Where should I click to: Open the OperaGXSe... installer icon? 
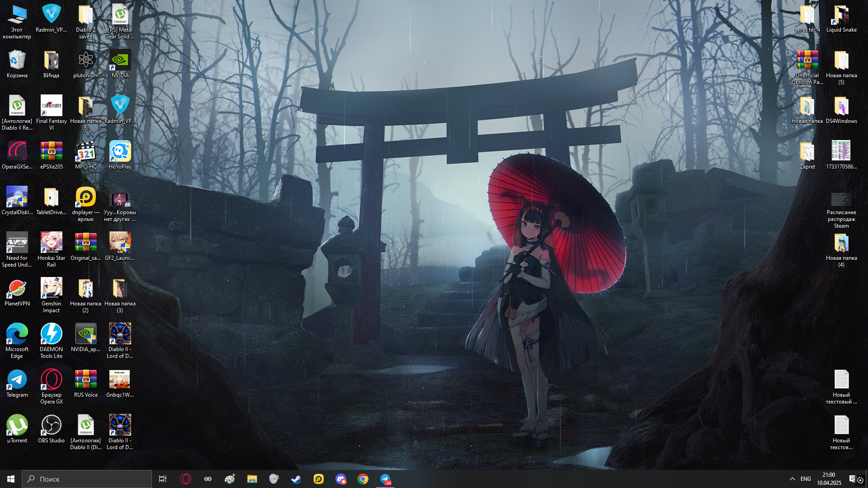click(x=17, y=155)
